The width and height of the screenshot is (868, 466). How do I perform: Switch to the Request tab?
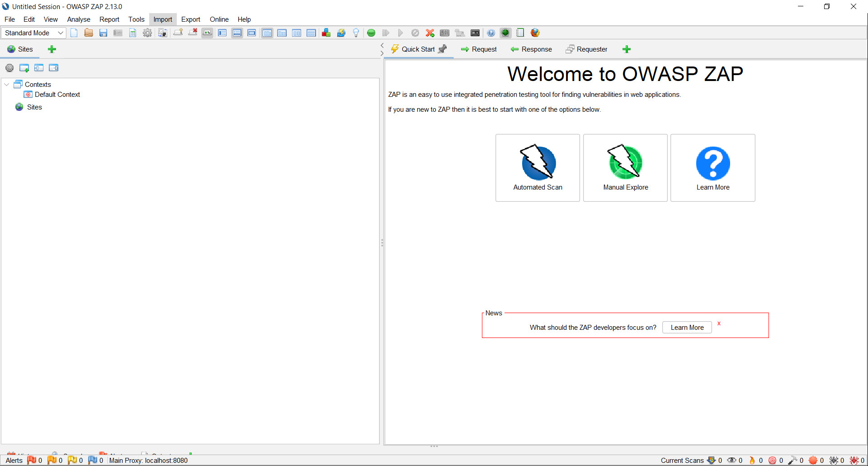click(x=479, y=49)
